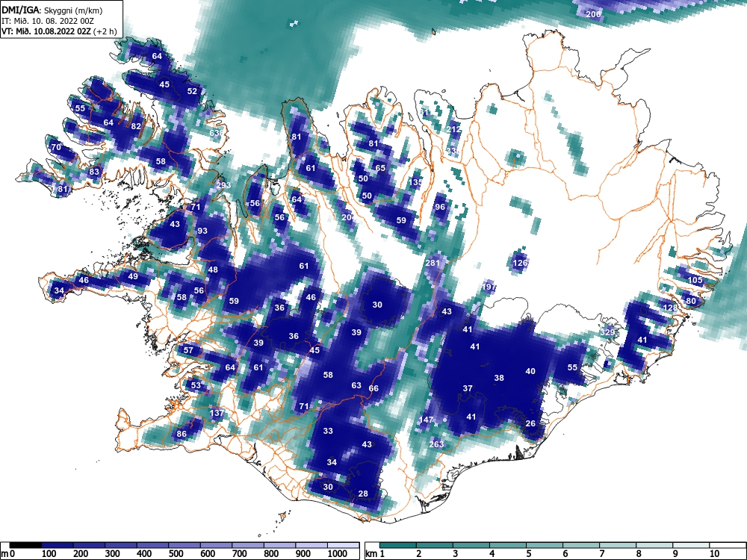Click the 'km 1' label starting the kilometre scale
This screenshot has height=560, width=747.
375,554
